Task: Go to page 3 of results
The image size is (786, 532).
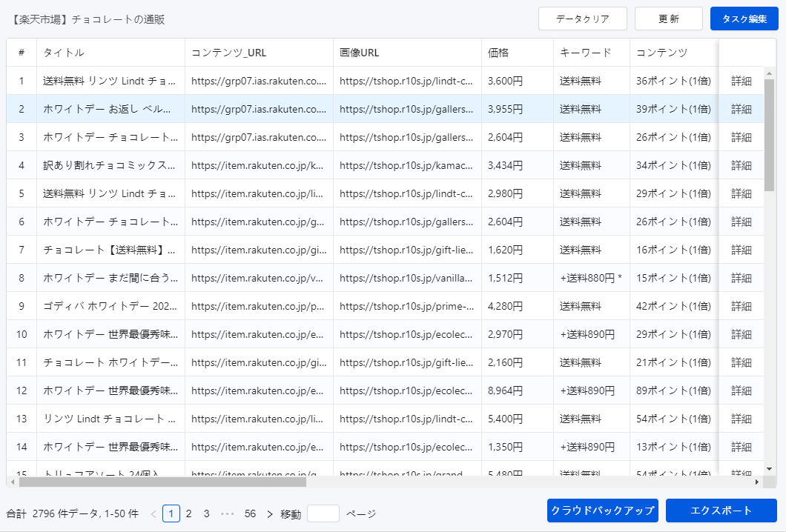Action: point(207,513)
